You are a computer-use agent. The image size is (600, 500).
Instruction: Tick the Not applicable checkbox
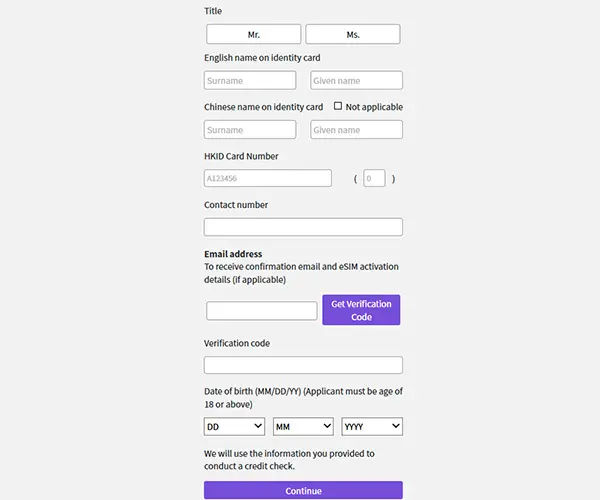pyautogui.click(x=338, y=106)
